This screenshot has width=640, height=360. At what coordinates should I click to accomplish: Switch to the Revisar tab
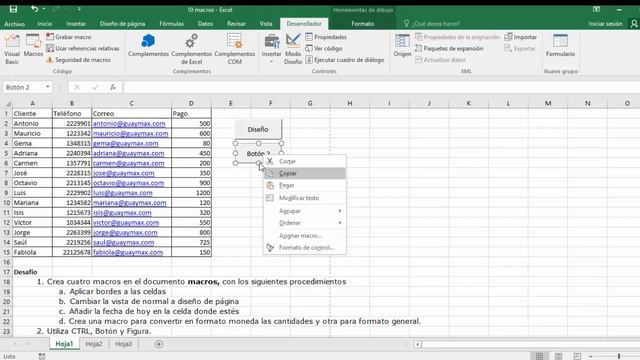pos(236,24)
